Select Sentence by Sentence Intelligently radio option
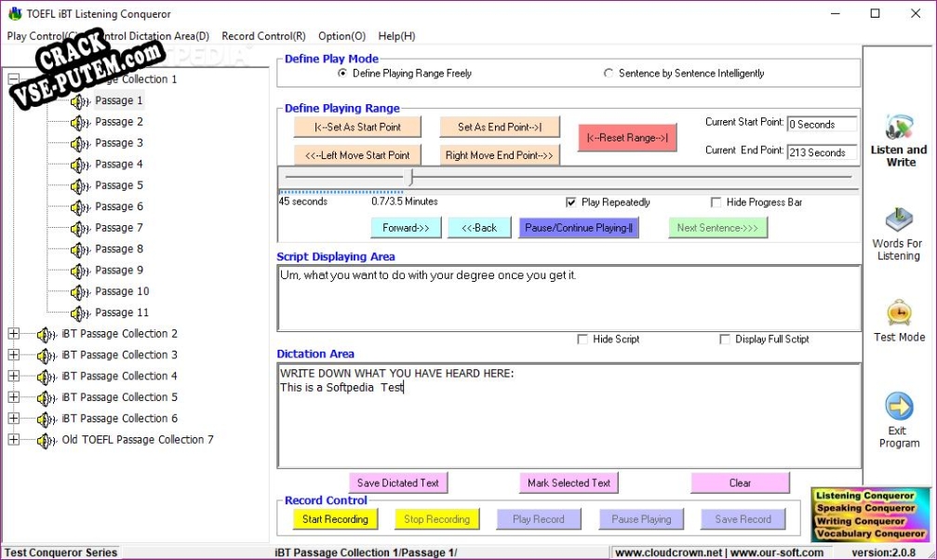The width and height of the screenshot is (937, 560). [x=609, y=73]
